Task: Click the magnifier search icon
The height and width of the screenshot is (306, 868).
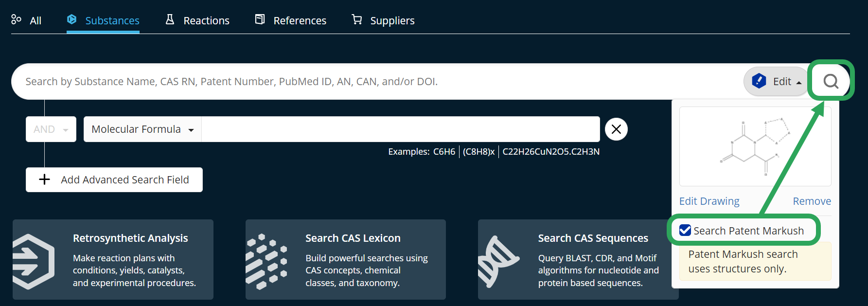Action: pyautogui.click(x=831, y=81)
